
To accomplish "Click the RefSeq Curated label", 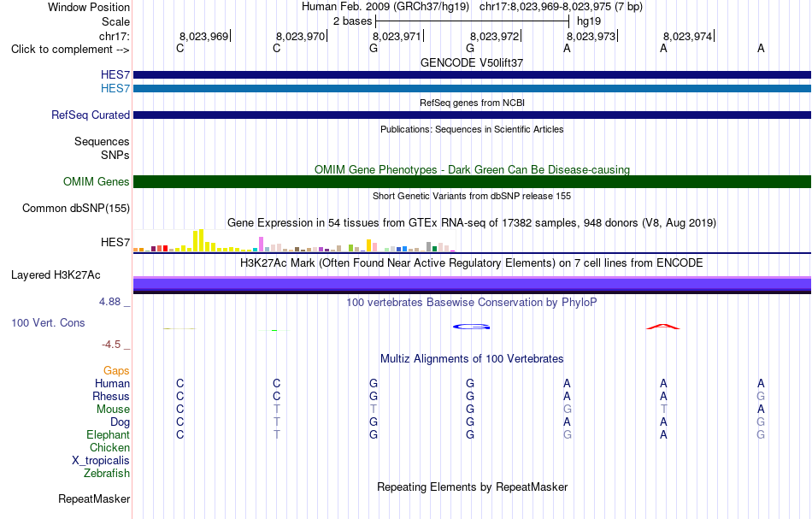I will (x=90, y=115).
